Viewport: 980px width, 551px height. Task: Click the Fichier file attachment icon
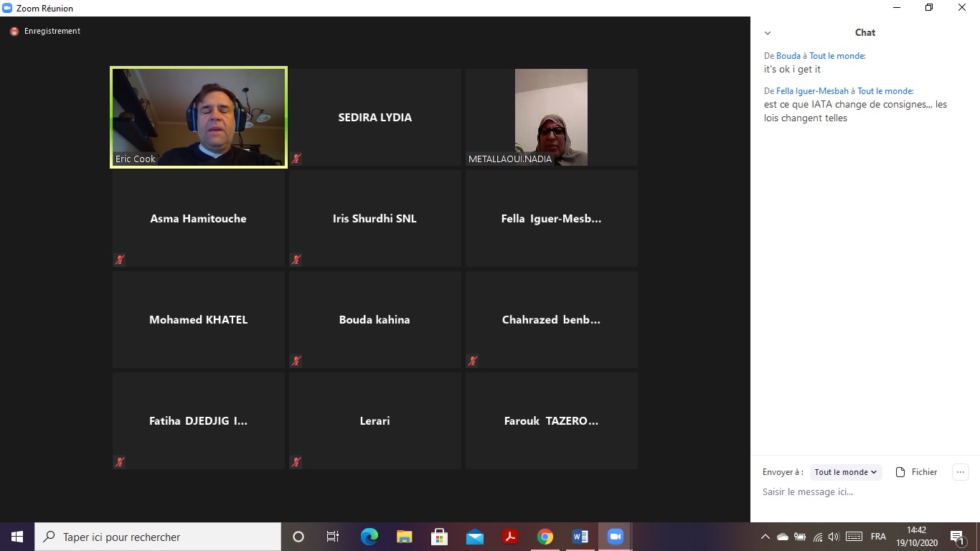(x=900, y=472)
